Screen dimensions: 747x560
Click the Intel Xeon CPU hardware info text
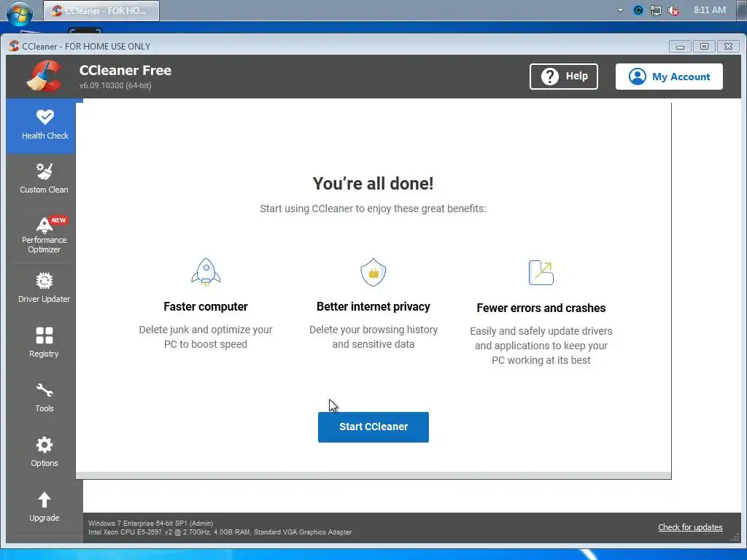click(x=220, y=532)
